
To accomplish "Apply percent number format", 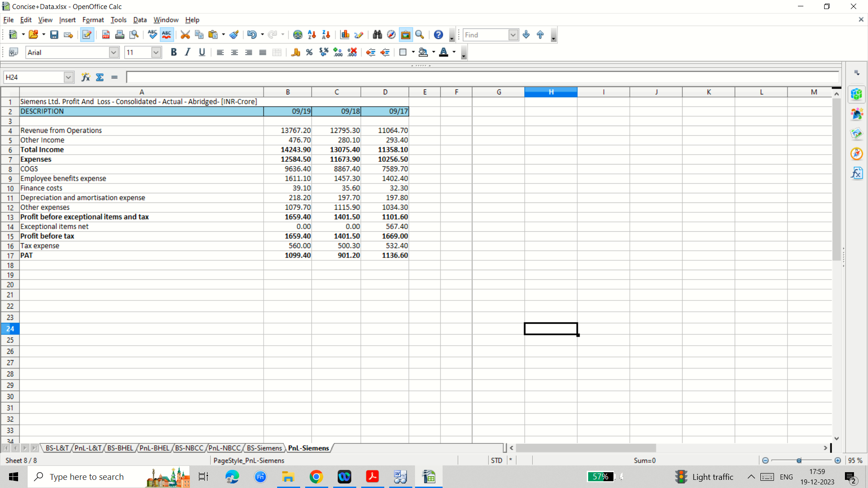I will pyautogui.click(x=309, y=52).
